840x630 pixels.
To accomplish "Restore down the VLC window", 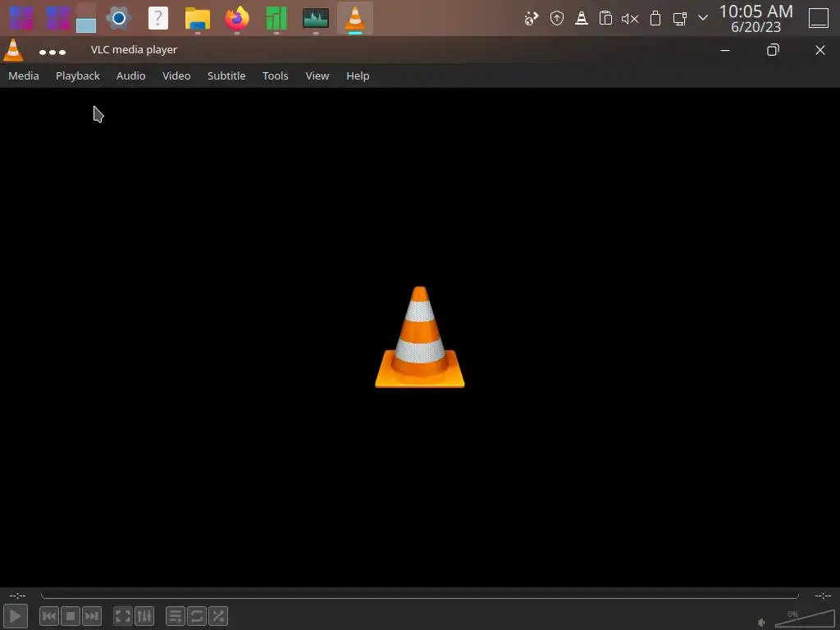I will pos(773,50).
